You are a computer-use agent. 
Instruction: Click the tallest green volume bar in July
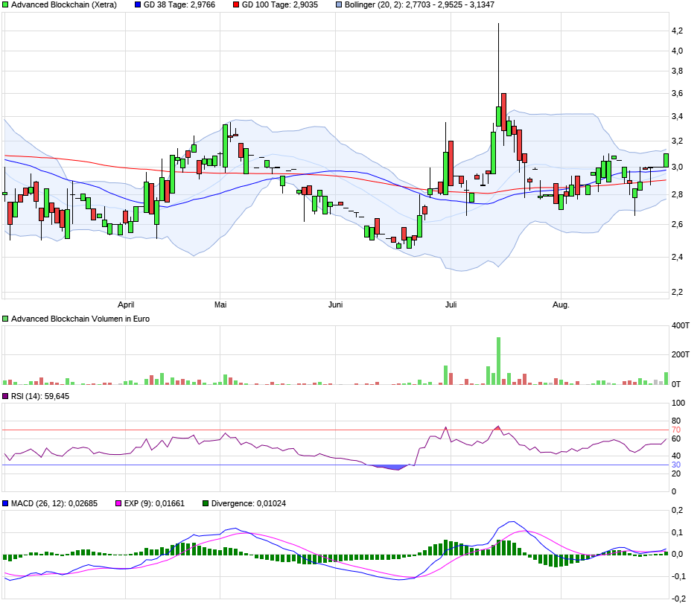(498, 361)
